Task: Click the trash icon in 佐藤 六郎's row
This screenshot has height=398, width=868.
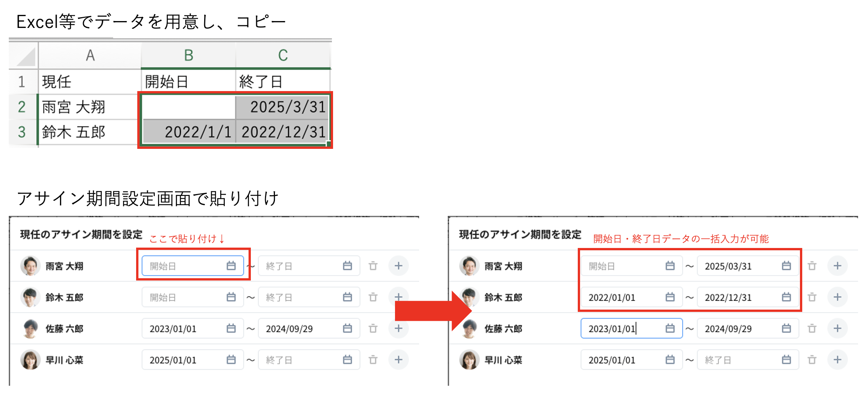Action: [373, 328]
